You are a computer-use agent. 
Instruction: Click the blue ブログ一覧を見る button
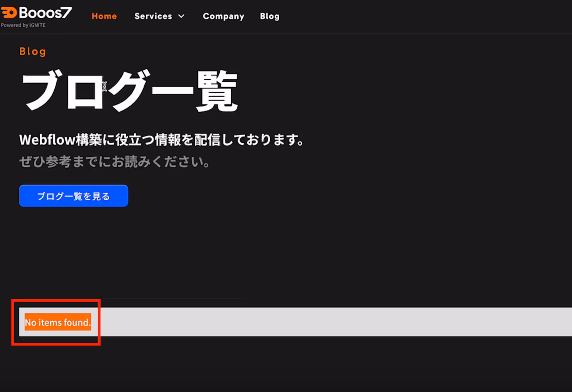74,196
